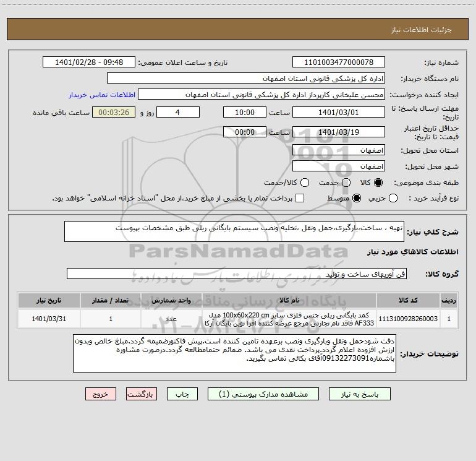Click the response deadline date 1401/03/01 field
The width and height of the screenshot is (476, 461).
tap(339, 112)
